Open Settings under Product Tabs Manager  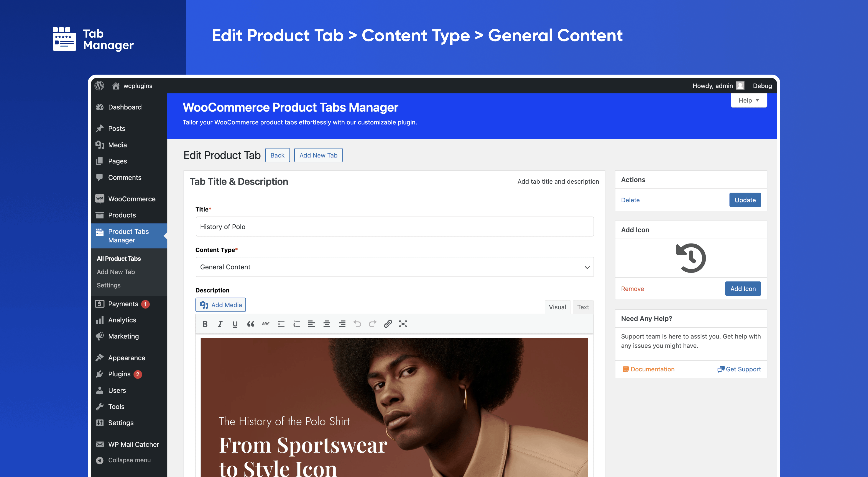click(x=108, y=285)
